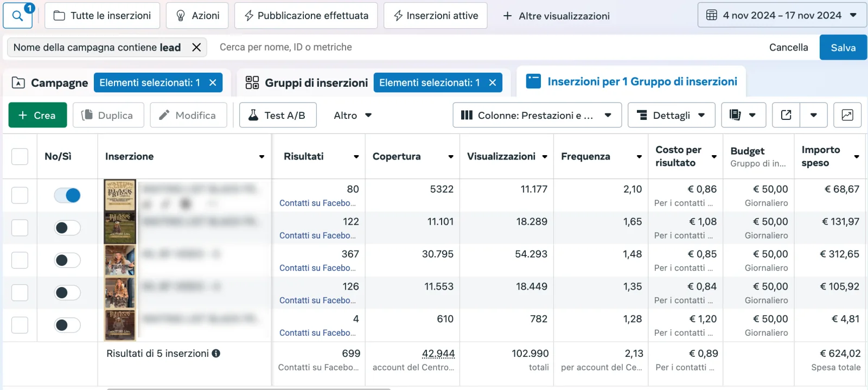This screenshot has width=868, height=390.
Task: Open Inserzioni per 1 Gruppo di inserzioni tab
Action: [632, 81]
